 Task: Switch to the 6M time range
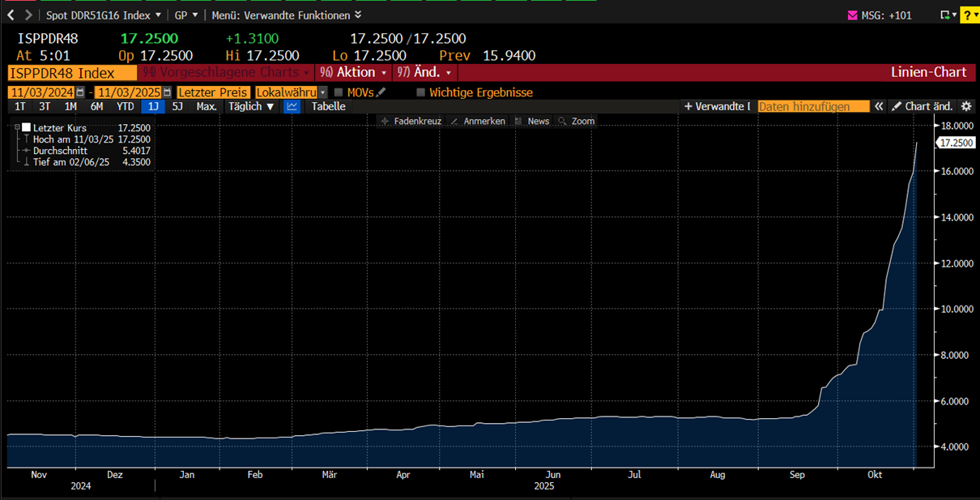(x=96, y=107)
